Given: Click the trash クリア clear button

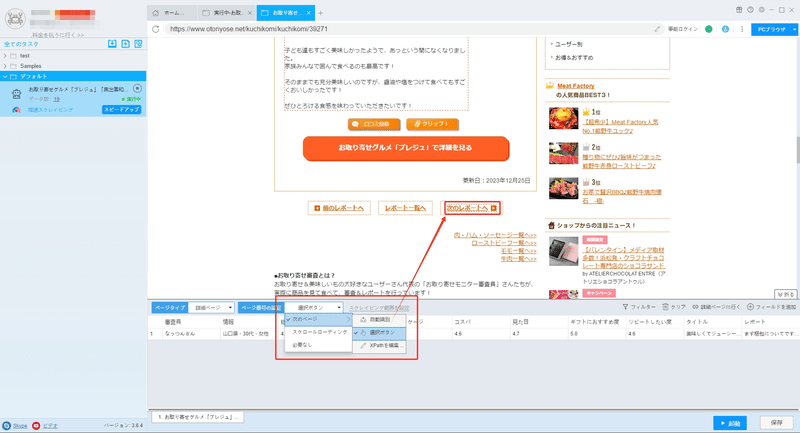Looking at the screenshot, I should 673,307.
